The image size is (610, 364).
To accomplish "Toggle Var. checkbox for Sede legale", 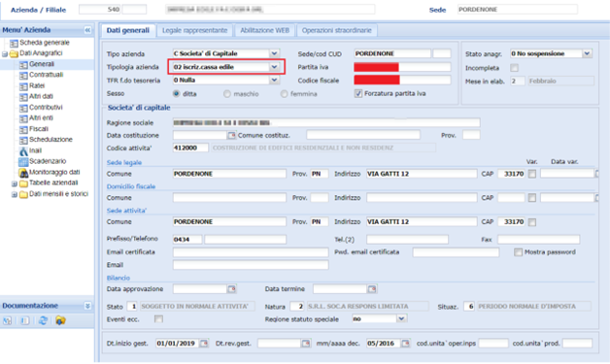I will tap(532, 174).
